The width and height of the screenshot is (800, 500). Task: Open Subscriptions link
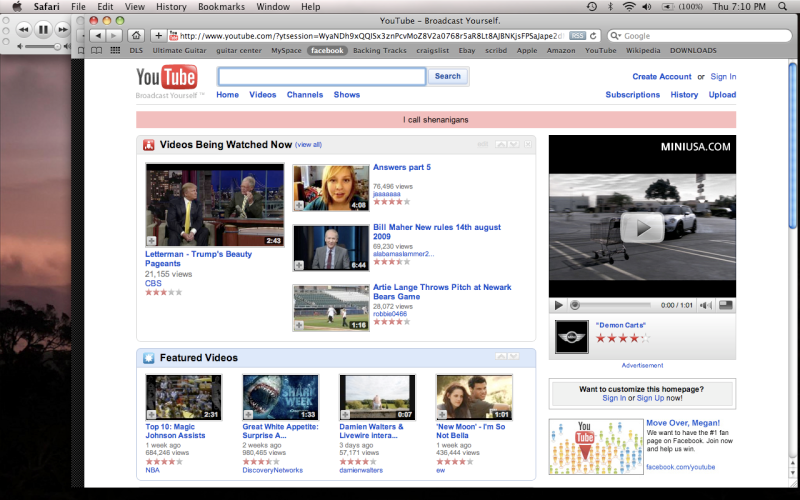point(633,95)
